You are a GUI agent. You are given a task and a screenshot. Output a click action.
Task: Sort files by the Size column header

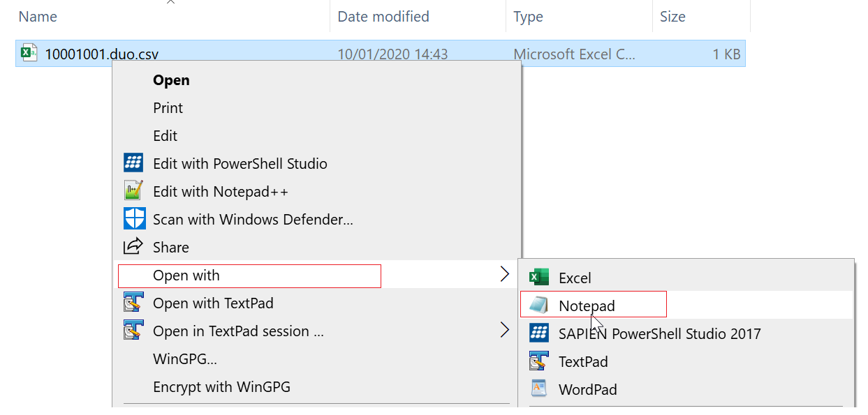(x=672, y=16)
